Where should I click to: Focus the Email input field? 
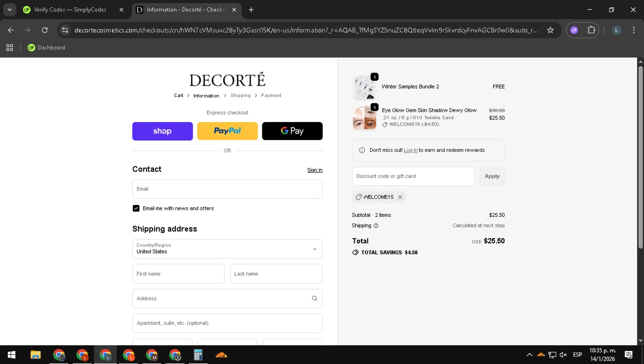[227, 189]
